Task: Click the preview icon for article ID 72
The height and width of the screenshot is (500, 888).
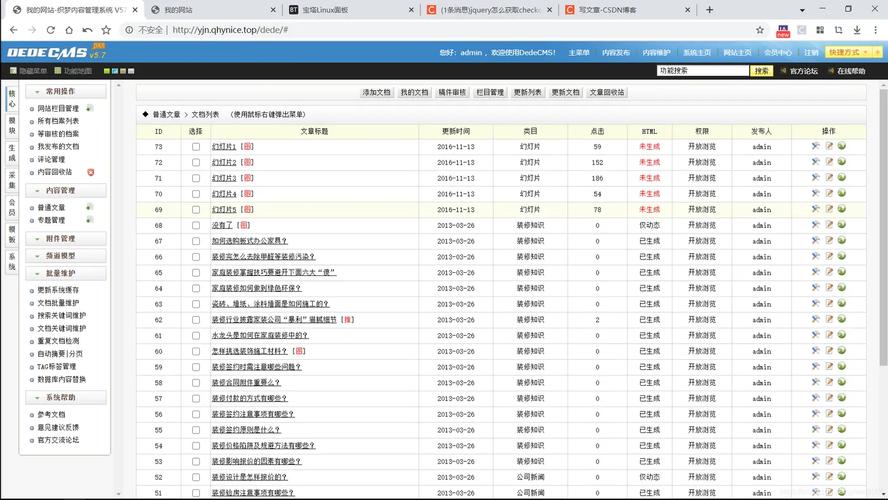Action: pyautogui.click(x=842, y=162)
